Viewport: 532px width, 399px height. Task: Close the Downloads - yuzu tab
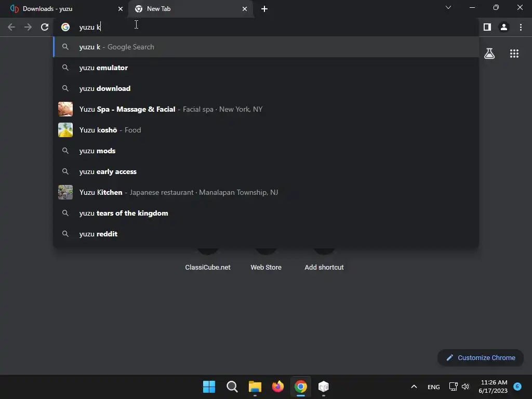pos(121,9)
